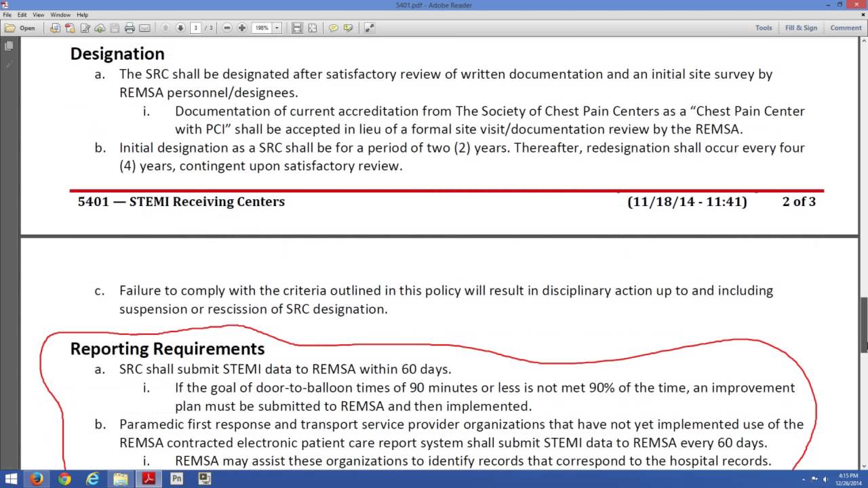Open the attachments panel paperclip icon

click(9, 65)
